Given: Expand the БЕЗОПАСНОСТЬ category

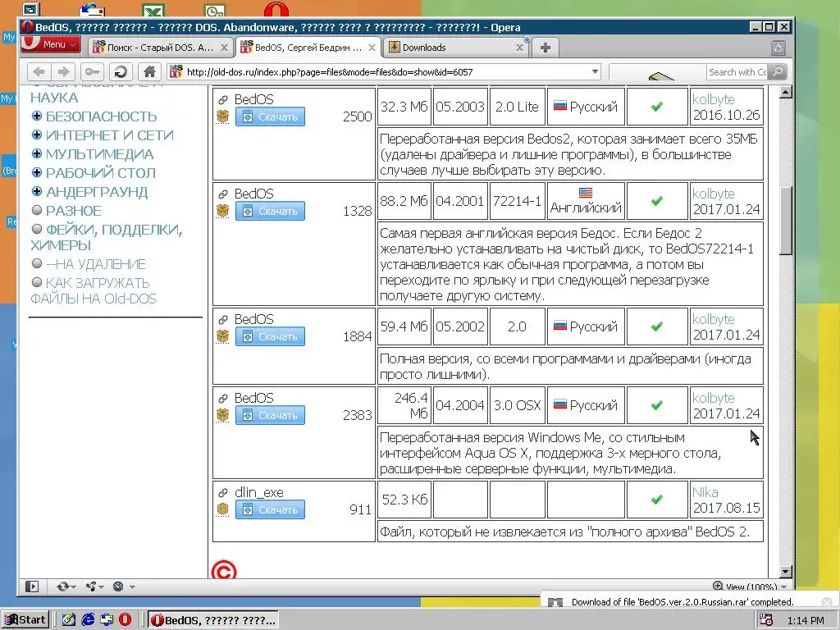Looking at the screenshot, I should click(x=36, y=116).
